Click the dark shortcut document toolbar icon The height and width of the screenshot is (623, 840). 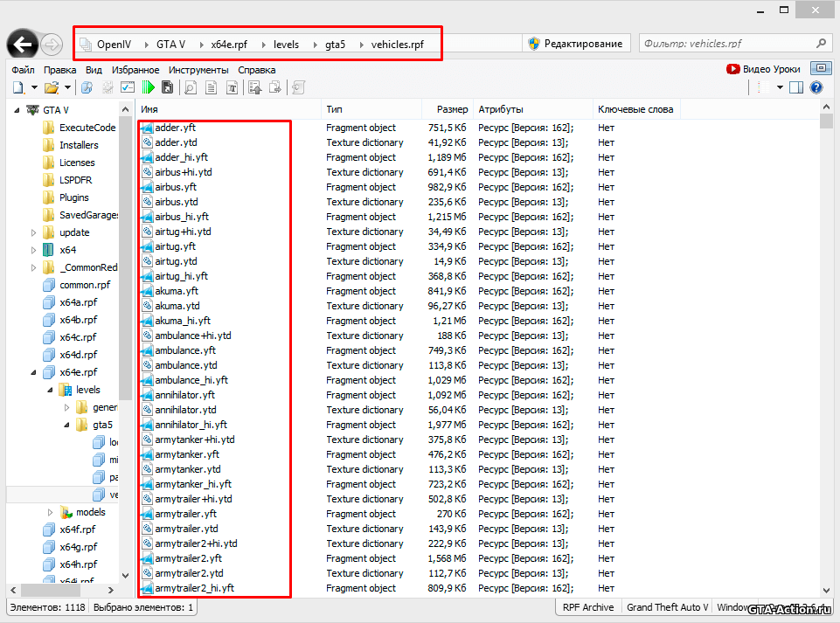point(167,87)
